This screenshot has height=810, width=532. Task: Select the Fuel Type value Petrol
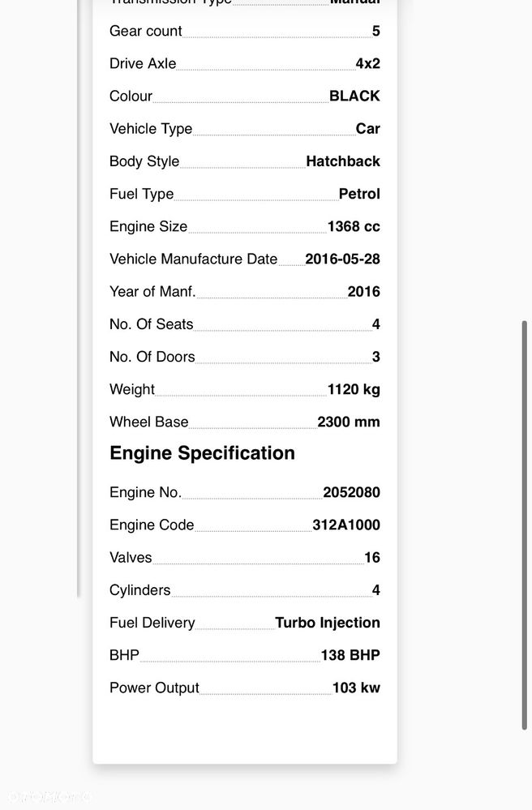point(359,194)
